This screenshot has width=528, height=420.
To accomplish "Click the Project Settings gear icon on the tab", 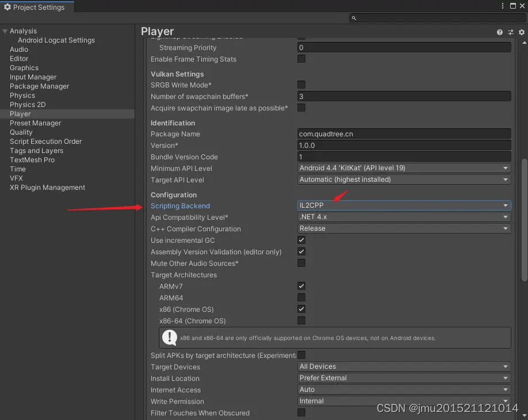I will [x=8, y=7].
